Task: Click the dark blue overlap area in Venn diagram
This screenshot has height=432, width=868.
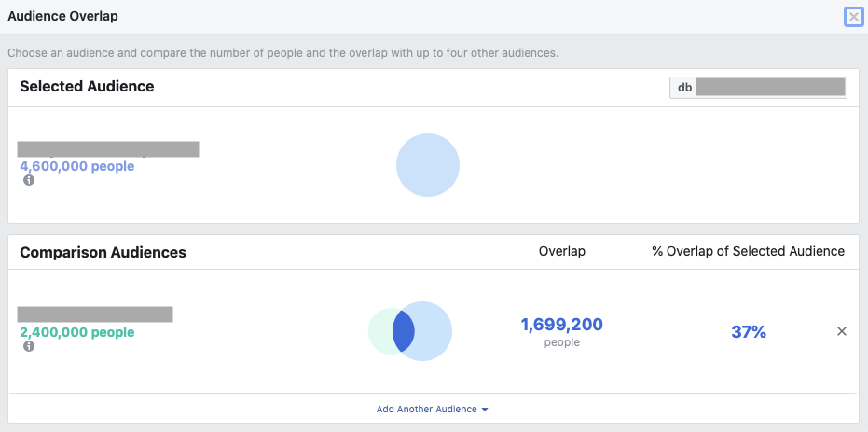Action: [403, 332]
